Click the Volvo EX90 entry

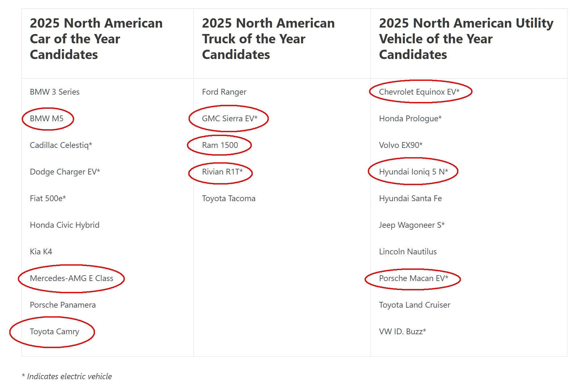click(x=401, y=145)
